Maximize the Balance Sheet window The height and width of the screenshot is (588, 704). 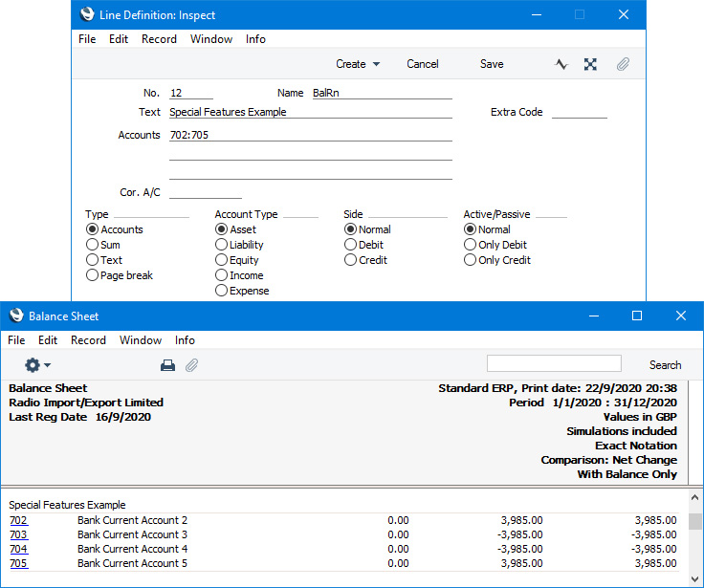[x=637, y=316]
